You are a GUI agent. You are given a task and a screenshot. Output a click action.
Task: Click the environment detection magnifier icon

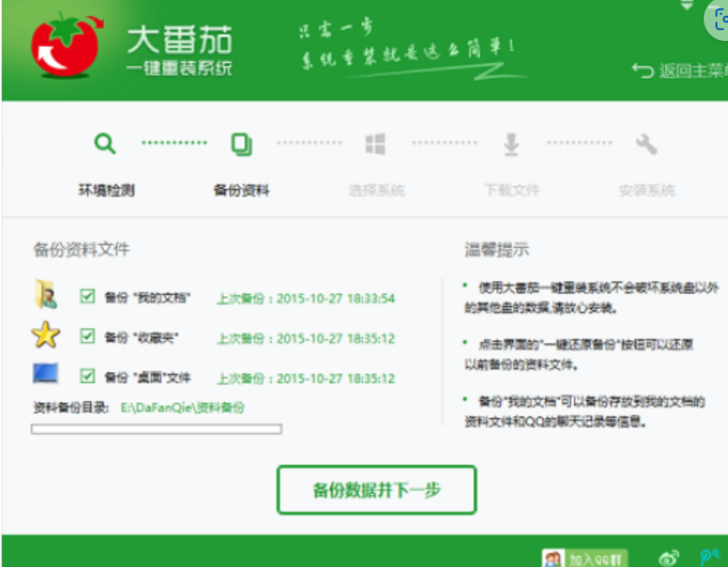tap(104, 144)
